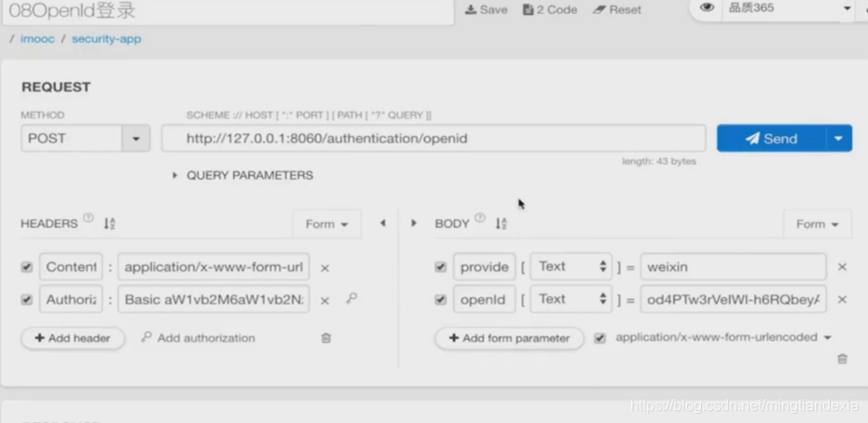Click the eye icon beside 品质365
Image resolution: width=868 pixels, height=423 pixels.
[x=707, y=7]
